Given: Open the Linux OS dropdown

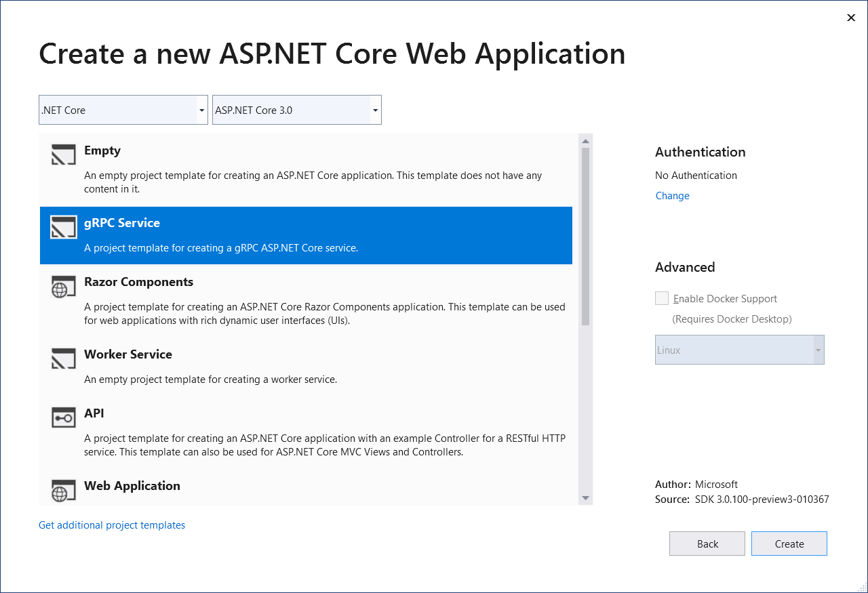Looking at the screenshot, I should pos(740,350).
